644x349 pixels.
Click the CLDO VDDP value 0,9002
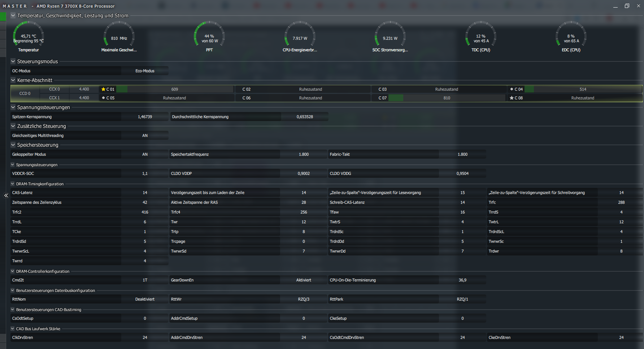[304, 173]
